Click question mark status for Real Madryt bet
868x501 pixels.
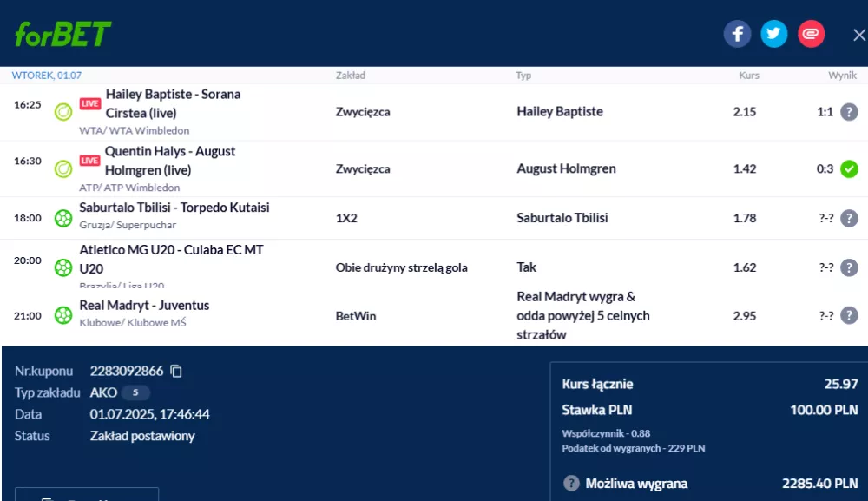coord(849,315)
